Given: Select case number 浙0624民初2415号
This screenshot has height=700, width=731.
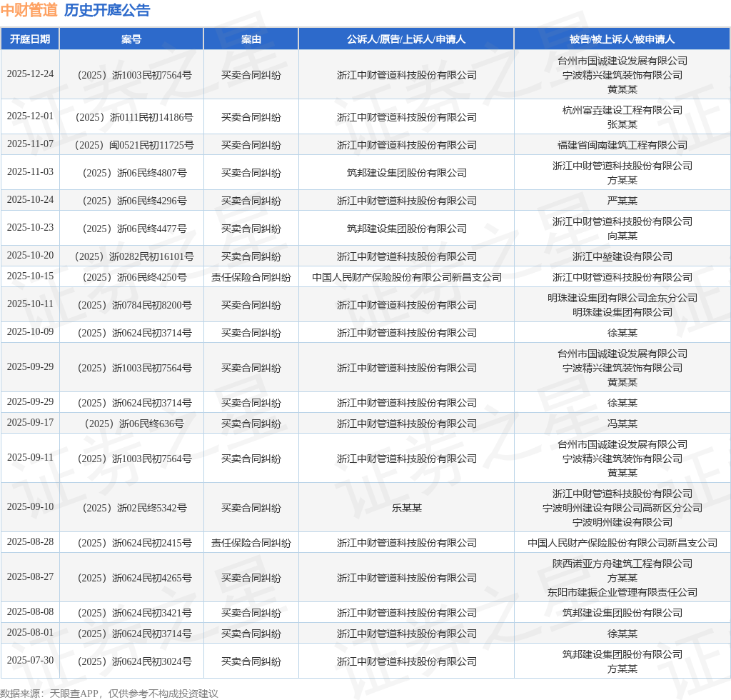Looking at the screenshot, I should click(135, 543).
